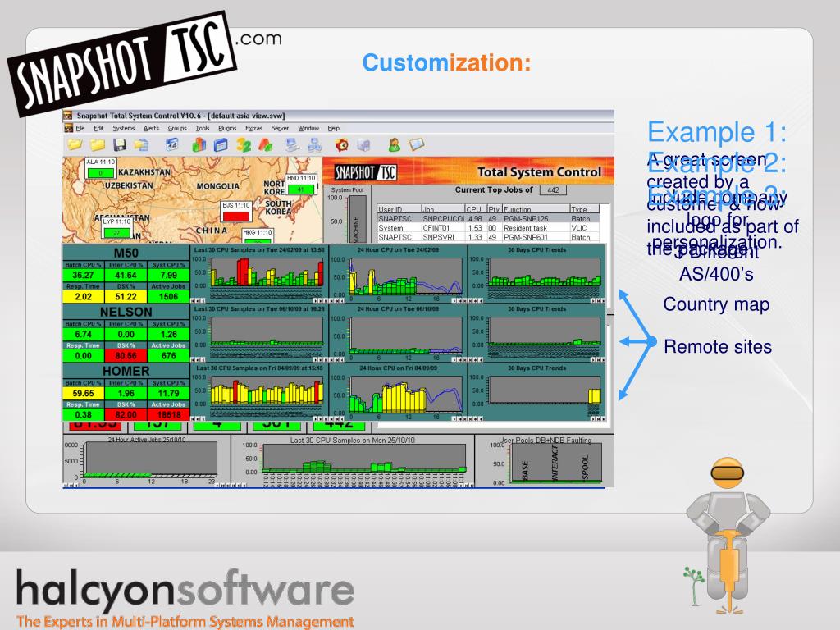This screenshot has height=630, width=840.
Task: Open the Server menu
Action: [280, 129]
